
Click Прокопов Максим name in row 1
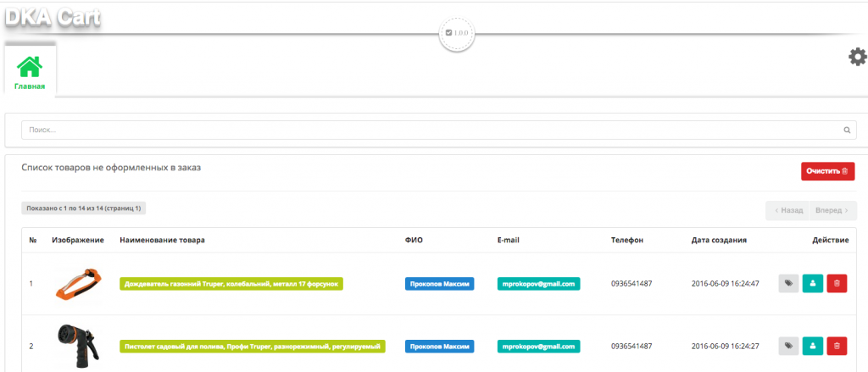[x=439, y=284]
